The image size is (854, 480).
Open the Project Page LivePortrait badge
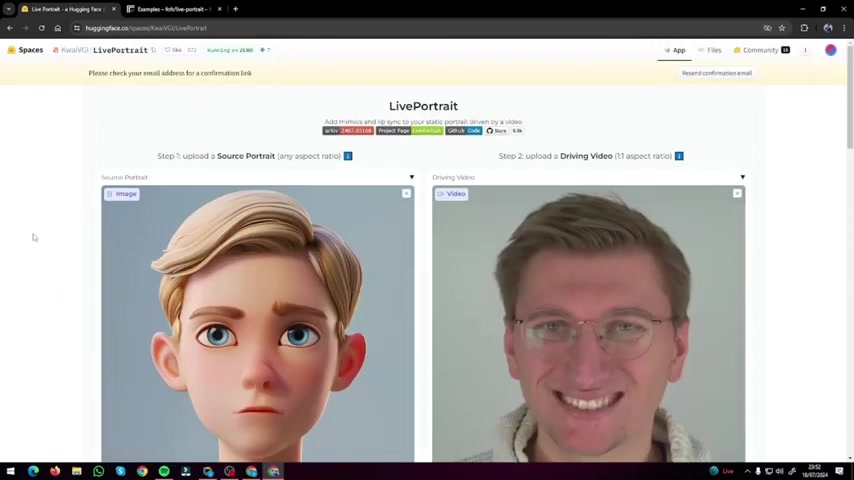409,131
